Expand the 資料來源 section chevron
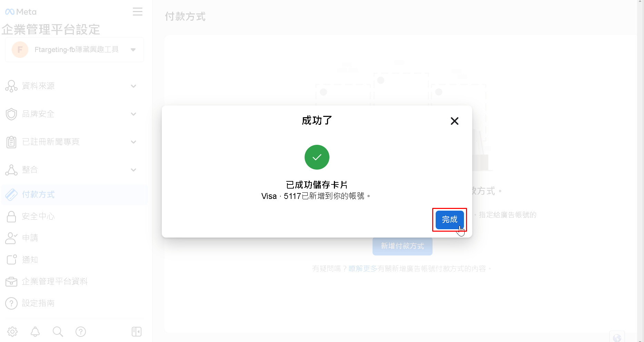The height and width of the screenshot is (342, 644). (133, 86)
